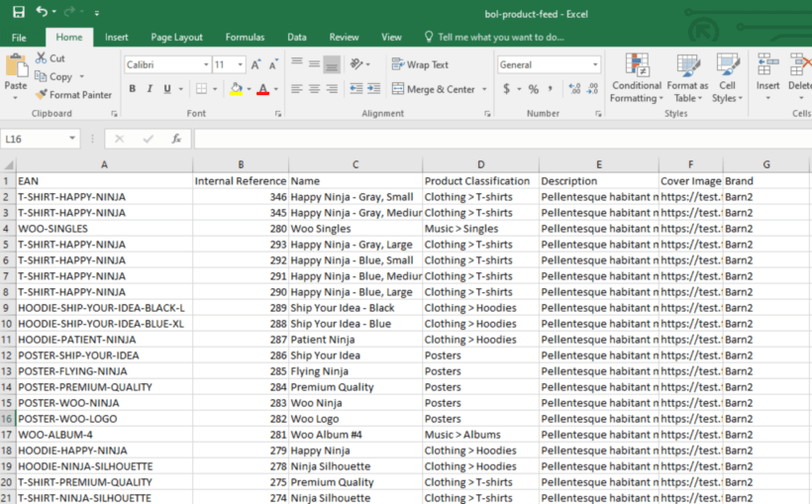Screen dimensions: 812x504
Task: Toggle Bold formatting
Action: pyautogui.click(x=132, y=89)
